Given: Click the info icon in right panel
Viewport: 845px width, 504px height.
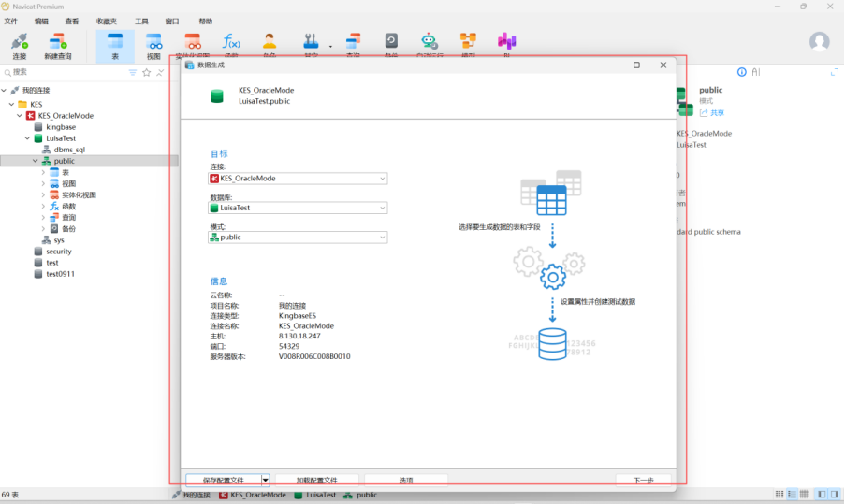Looking at the screenshot, I should [742, 72].
